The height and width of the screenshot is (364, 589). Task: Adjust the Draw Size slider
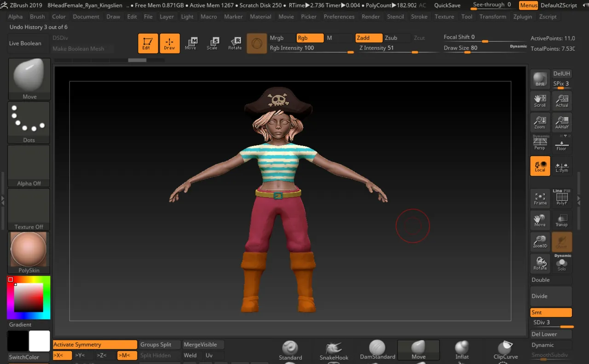click(485, 48)
